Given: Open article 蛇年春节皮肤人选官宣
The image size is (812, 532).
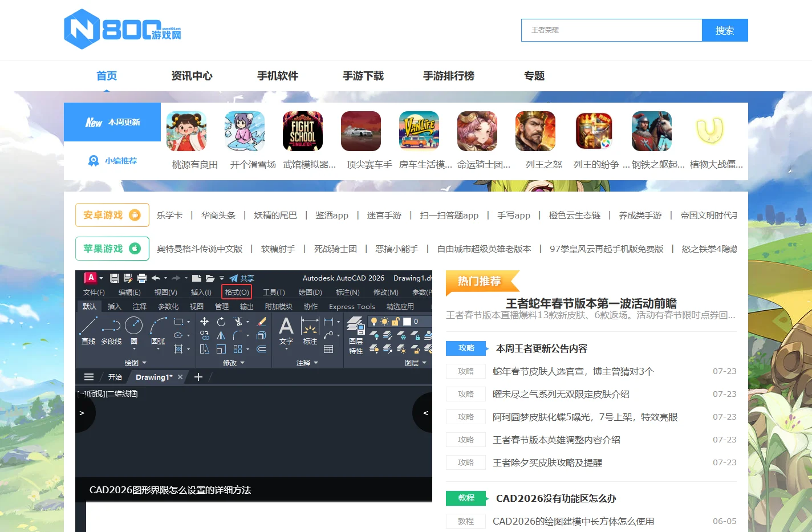Looking at the screenshot, I should (573, 371).
